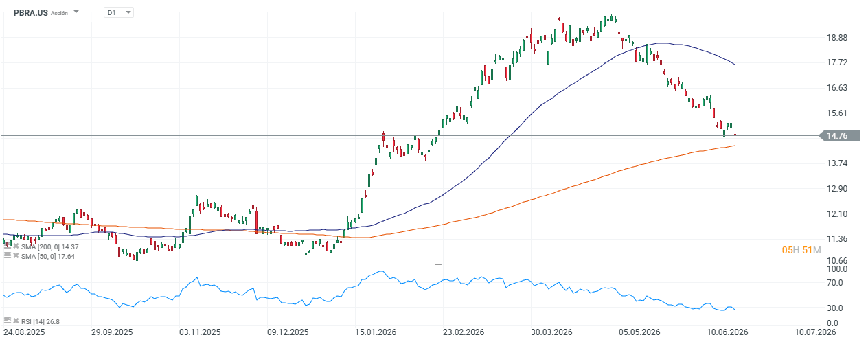
Task: Open settings icon for SMA 200
Action: [x=8, y=246]
